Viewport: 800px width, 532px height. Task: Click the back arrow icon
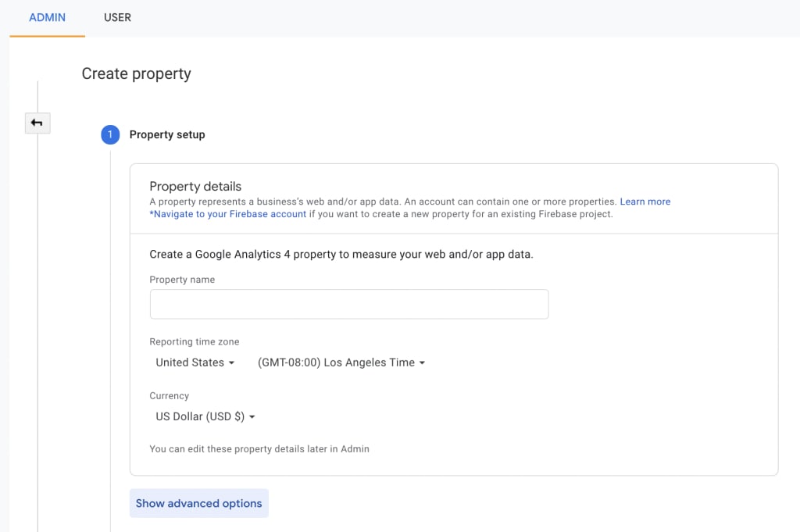pos(37,123)
